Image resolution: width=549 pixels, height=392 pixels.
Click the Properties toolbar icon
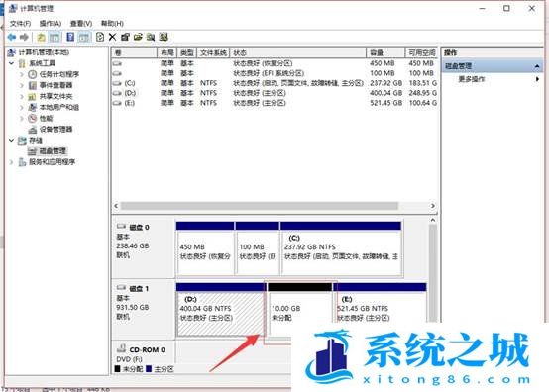125,37
